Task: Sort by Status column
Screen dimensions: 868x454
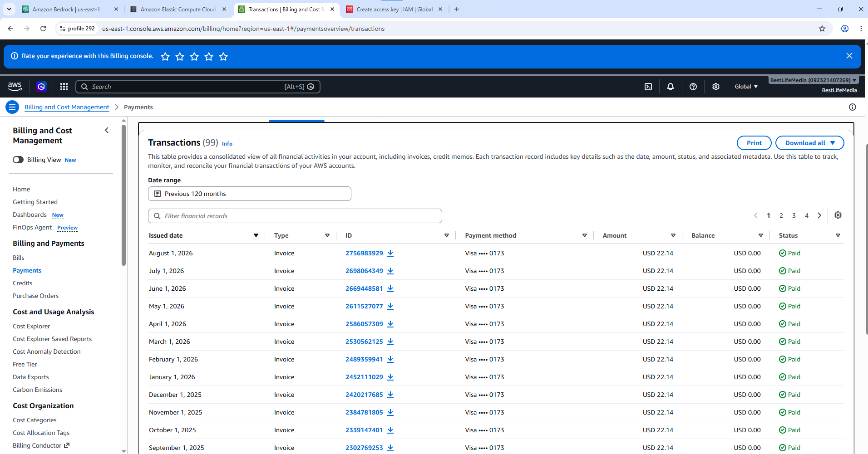Action: [x=838, y=235]
